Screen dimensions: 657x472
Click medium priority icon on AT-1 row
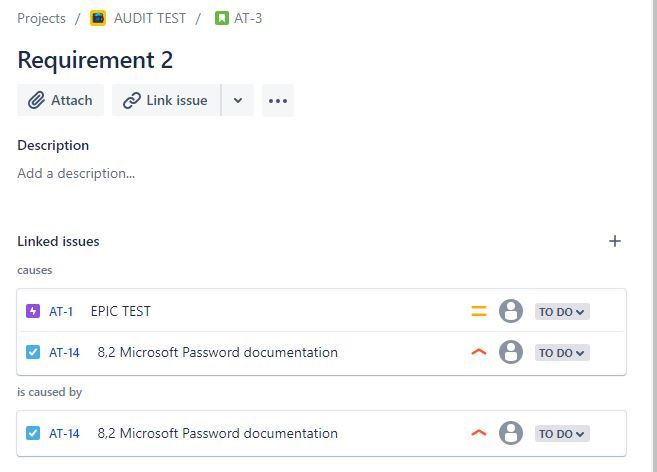479,311
